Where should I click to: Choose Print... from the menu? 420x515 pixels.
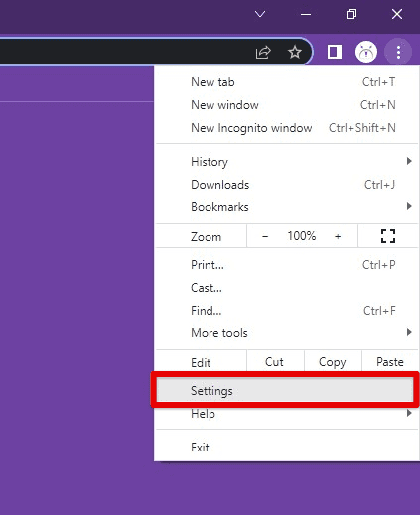click(x=287, y=265)
